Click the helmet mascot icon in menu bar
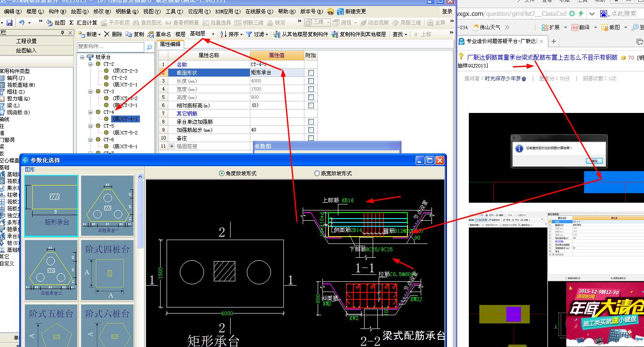644x347 pixels. point(330,11)
